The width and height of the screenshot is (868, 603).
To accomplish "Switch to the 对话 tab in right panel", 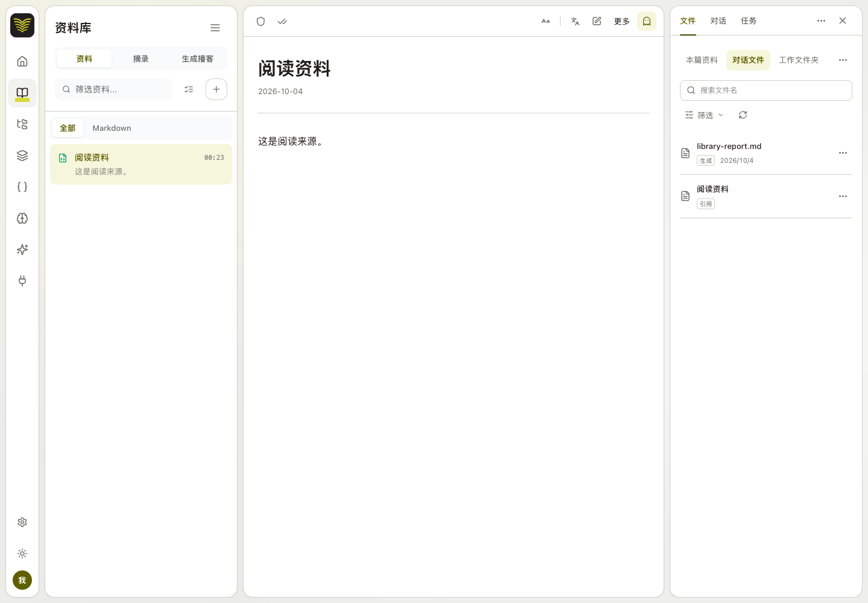I will (718, 21).
